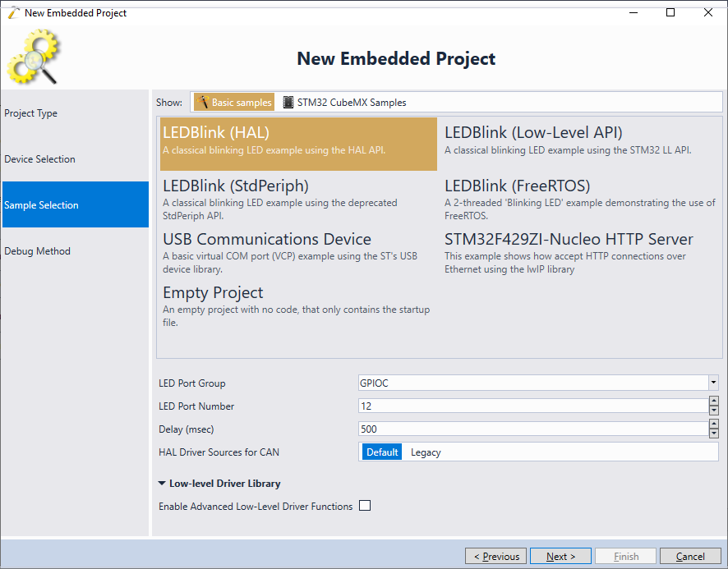Go to the Device Selection step
The image size is (728, 569).
[76, 159]
